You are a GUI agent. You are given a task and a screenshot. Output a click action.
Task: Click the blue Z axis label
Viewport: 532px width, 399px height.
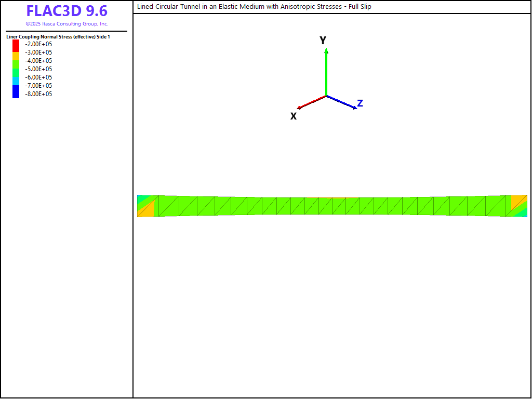pyautogui.click(x=360, y=103)
